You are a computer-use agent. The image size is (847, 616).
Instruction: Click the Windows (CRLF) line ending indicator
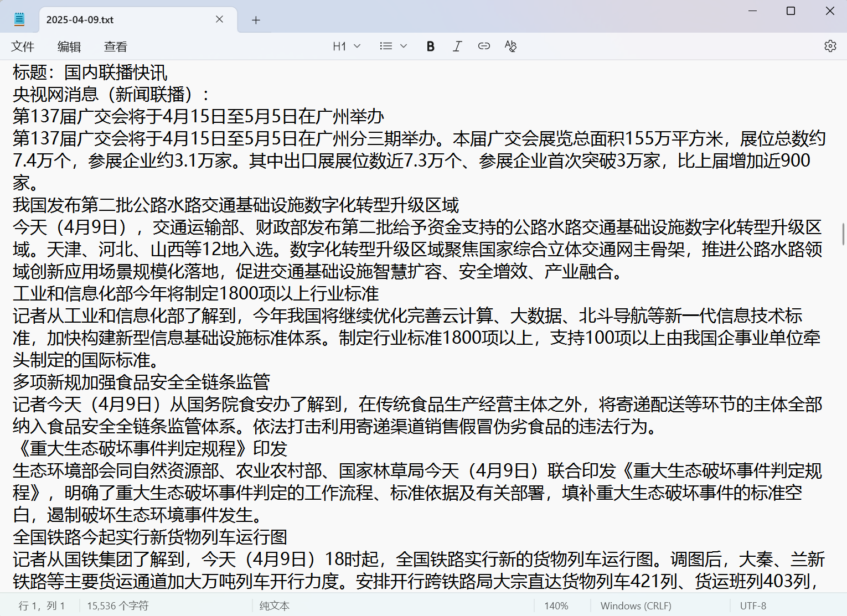point(636,606)
